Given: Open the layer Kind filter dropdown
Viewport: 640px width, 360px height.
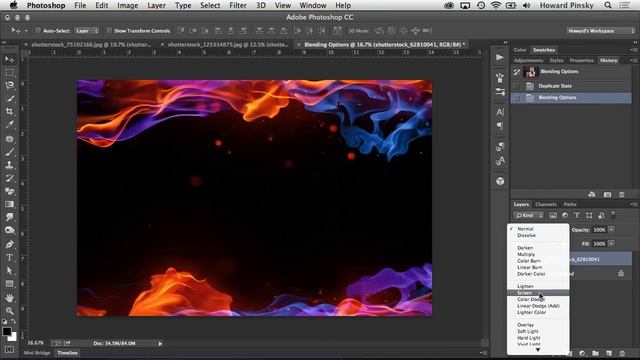Looking at the screenshot, I should pos(529,216).
